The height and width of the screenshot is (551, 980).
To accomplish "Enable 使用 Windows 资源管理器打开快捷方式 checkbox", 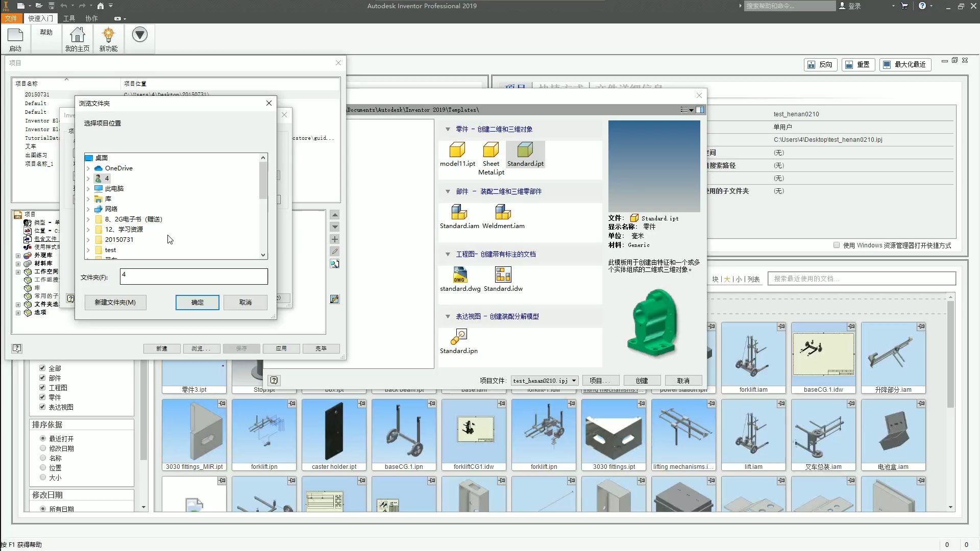I will click(837, 245).
